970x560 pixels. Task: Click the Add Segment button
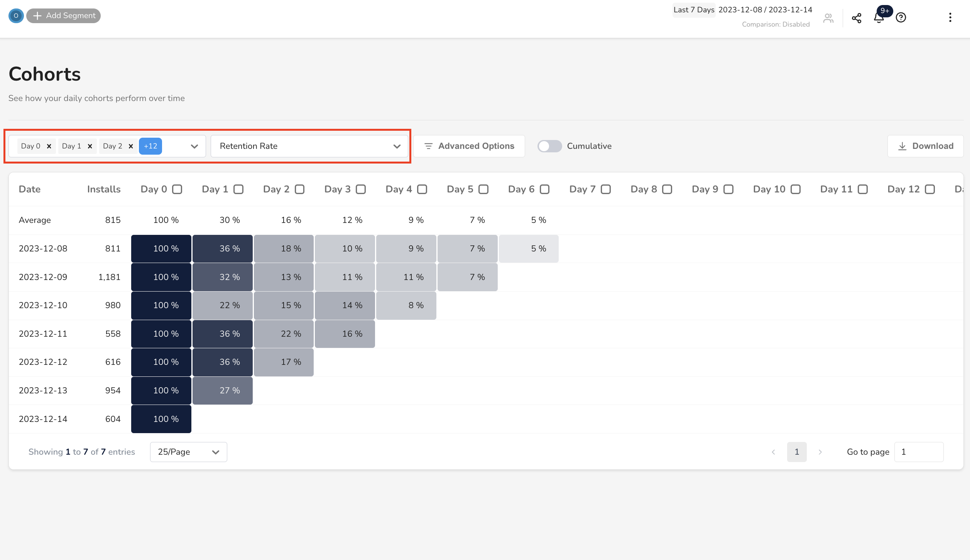point(65,15)
